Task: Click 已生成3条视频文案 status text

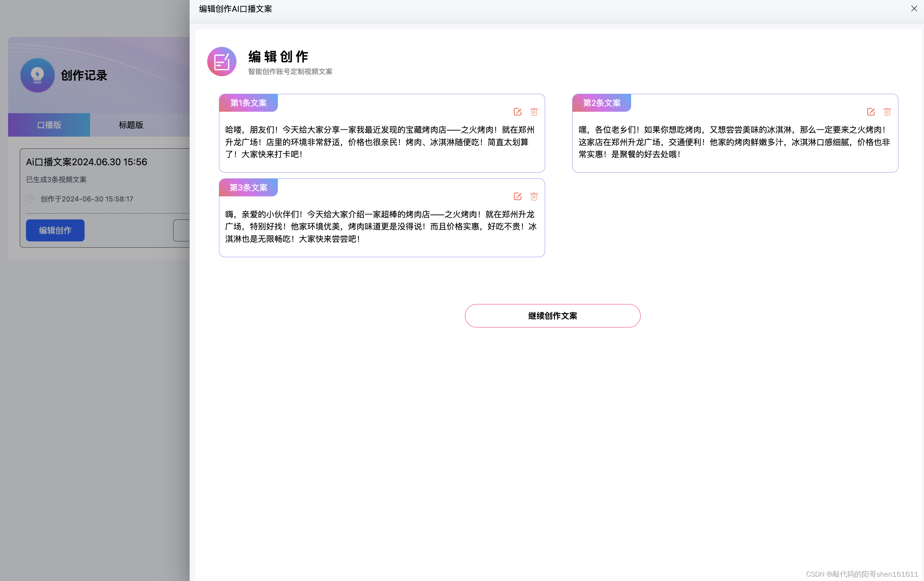Action: (56, 180)
